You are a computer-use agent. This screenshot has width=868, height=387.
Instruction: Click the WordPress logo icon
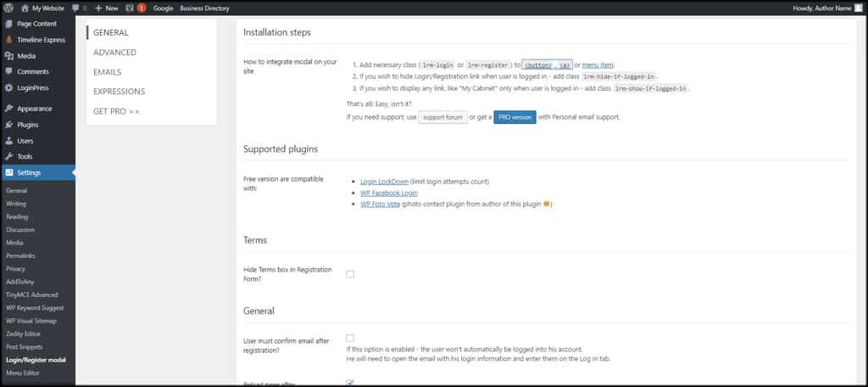[9, 7]
